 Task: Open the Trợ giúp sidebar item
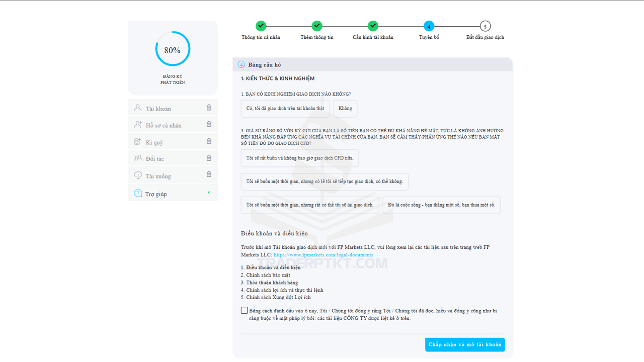point(173,193)
